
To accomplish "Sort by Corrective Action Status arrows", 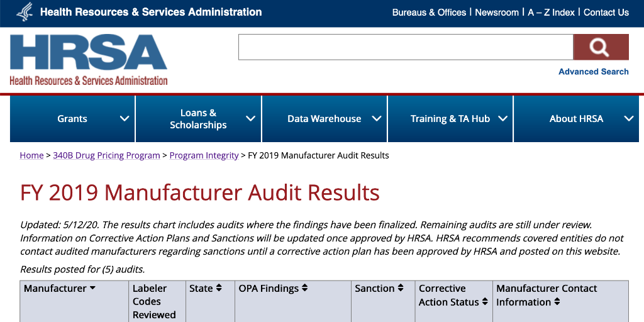I will point(485,302).
